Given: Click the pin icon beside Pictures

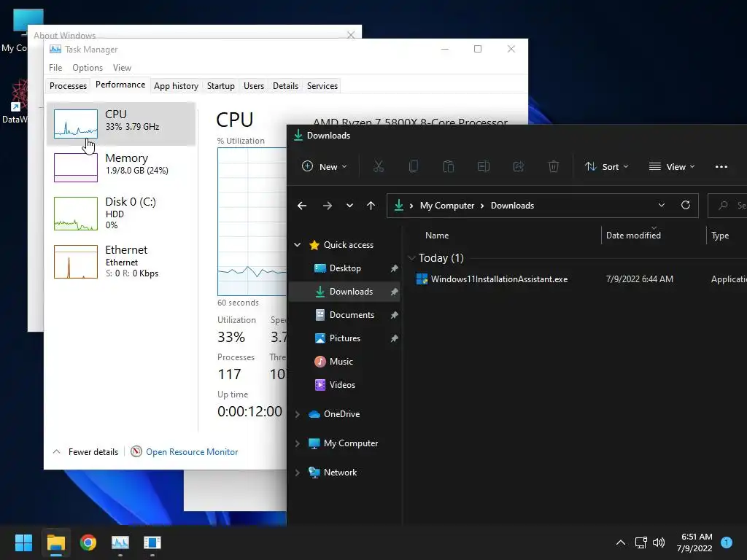Looking at the screenshot, I should coord(394,338).
